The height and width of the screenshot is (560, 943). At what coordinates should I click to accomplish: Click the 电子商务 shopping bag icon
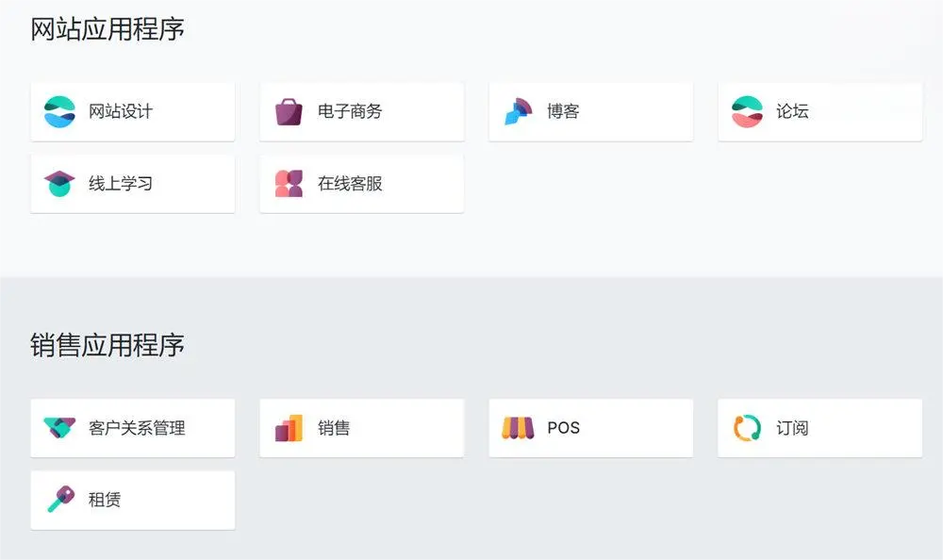289,111
